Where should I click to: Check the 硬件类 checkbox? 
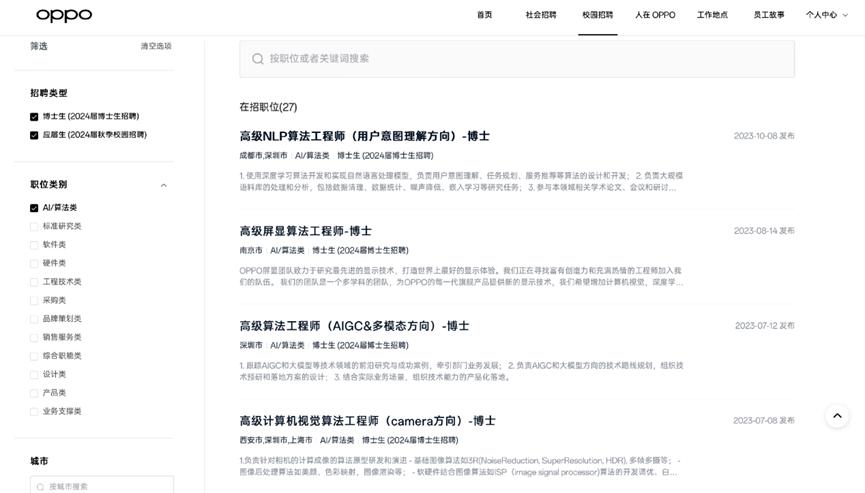pyautogui.click(x=34, y=264)
